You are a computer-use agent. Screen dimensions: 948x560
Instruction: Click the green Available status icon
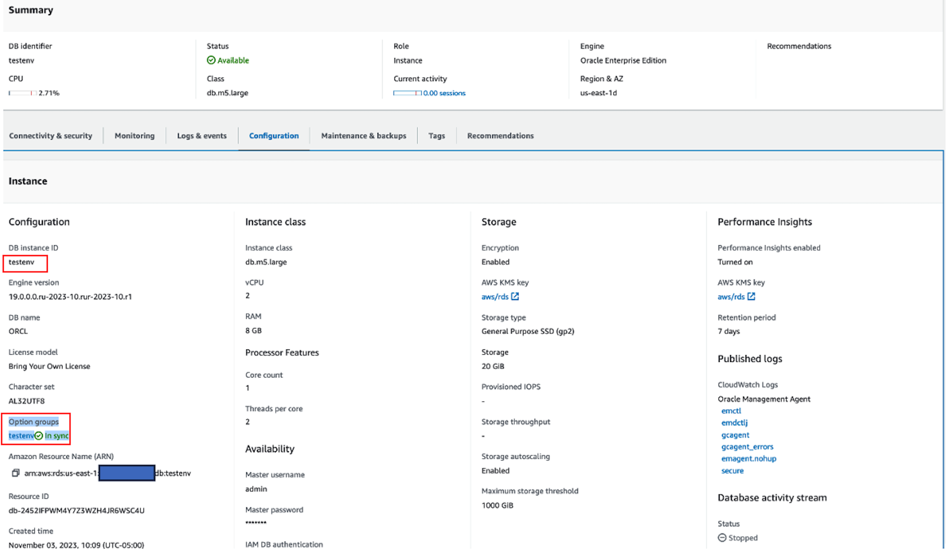tap(211, 60)
